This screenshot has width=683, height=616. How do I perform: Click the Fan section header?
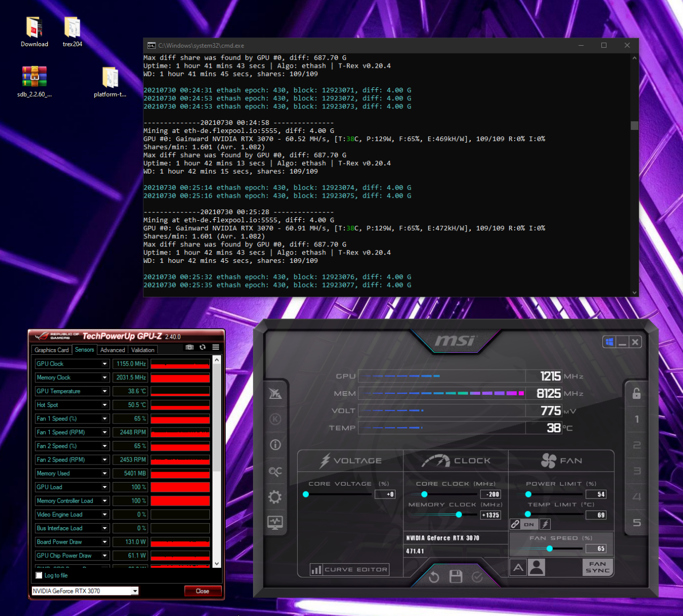pyautogui.click(x=561, y=460)
